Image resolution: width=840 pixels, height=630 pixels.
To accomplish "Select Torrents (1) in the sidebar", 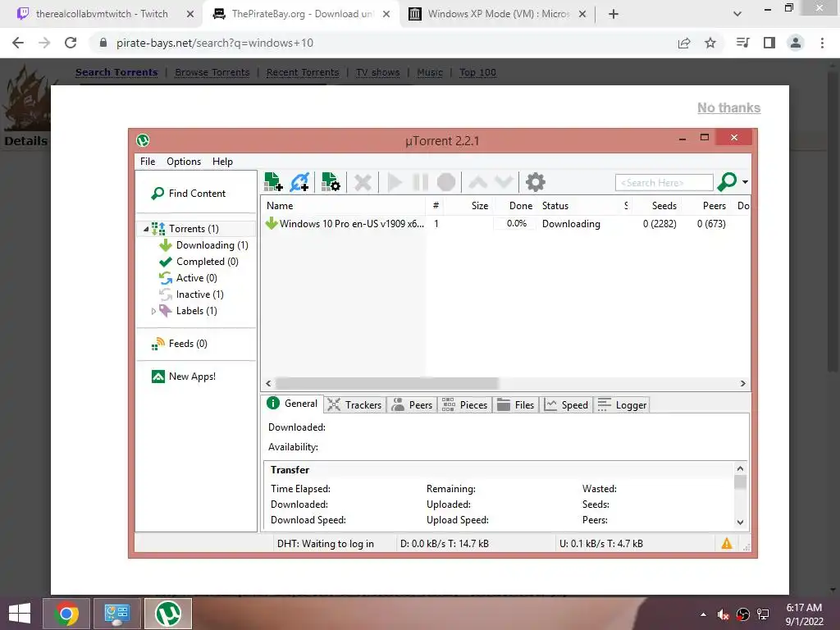I will click(x=194, y=229).
